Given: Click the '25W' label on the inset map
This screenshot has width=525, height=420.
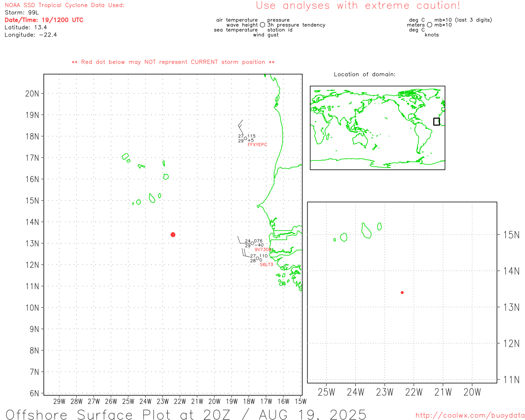Looking at the screenshot, I should tap(326, 392).
